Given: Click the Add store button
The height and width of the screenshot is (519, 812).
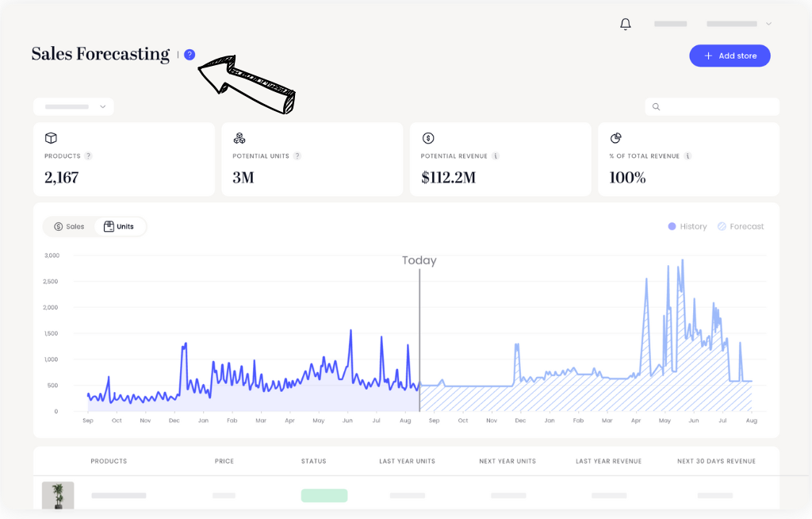Looking at the screenshot, I should pos(730,56).
